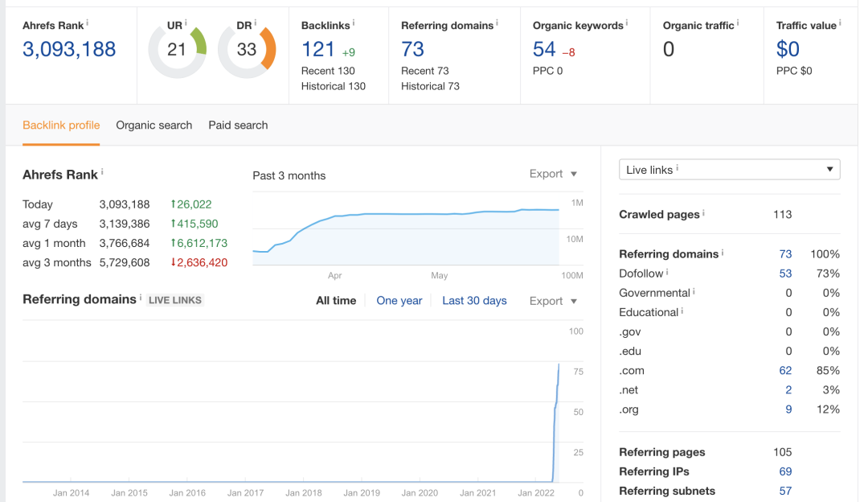868x502 pixels.
Task: Click info icon beside DR gauge
Action: pyautogui.click(x=256, y=23)
